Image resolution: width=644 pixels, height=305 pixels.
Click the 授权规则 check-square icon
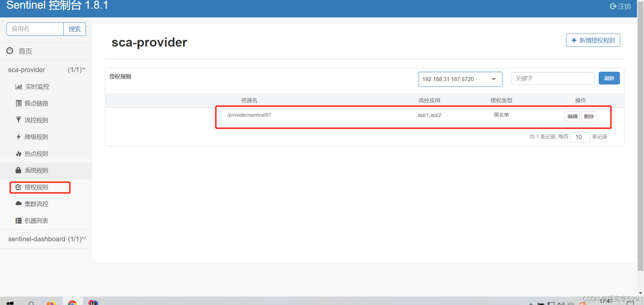19,187
